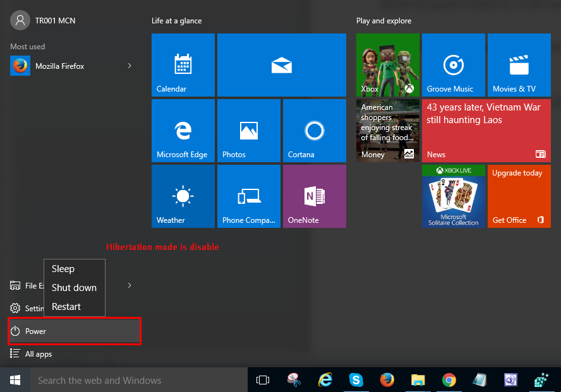Screen dimensions: 561x392
Task: Open the Calendar tile
Action: point(183,65)
